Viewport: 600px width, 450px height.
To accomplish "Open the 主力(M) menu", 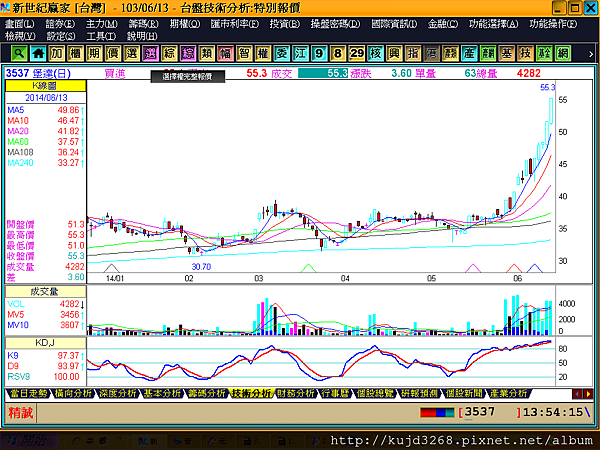I will [x=101, y=24].
